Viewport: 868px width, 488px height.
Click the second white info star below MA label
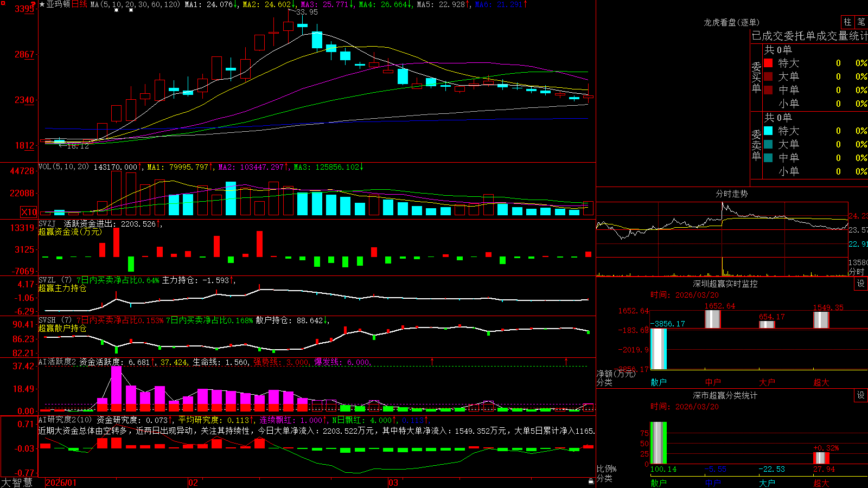pos(131,10)
